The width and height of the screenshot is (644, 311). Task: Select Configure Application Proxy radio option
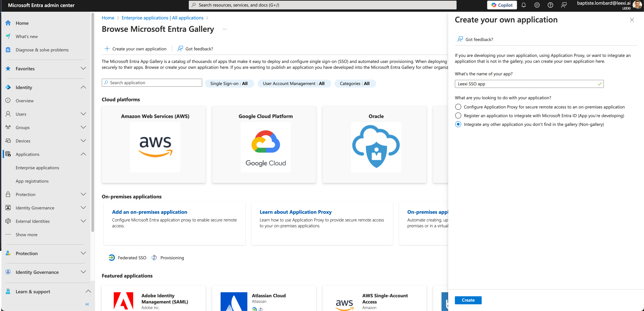coord(458,107)
